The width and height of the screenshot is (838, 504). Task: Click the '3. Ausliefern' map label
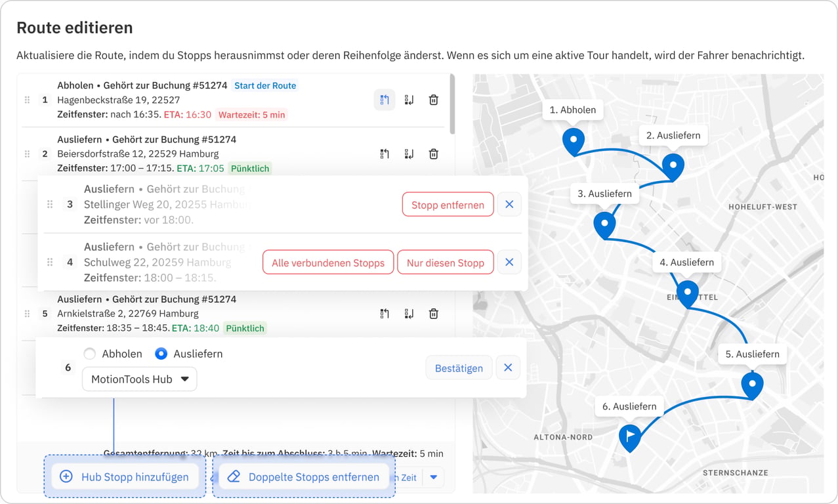(x=604, y=194)
